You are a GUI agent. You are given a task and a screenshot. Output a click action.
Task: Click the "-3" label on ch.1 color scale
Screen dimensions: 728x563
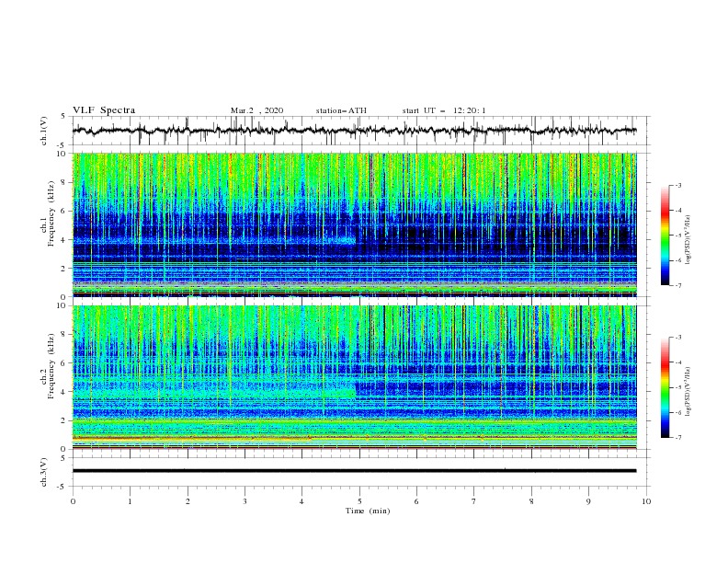(x=678, y=185)
